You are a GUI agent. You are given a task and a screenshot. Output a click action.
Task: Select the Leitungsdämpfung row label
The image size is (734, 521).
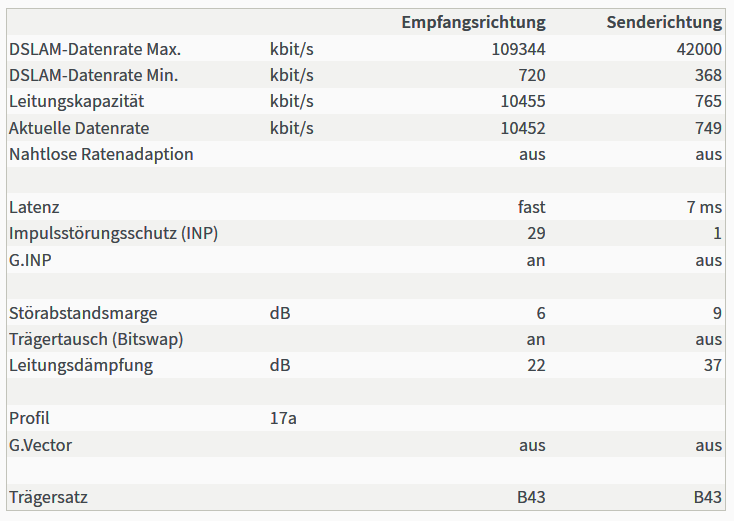coord(81,365)
